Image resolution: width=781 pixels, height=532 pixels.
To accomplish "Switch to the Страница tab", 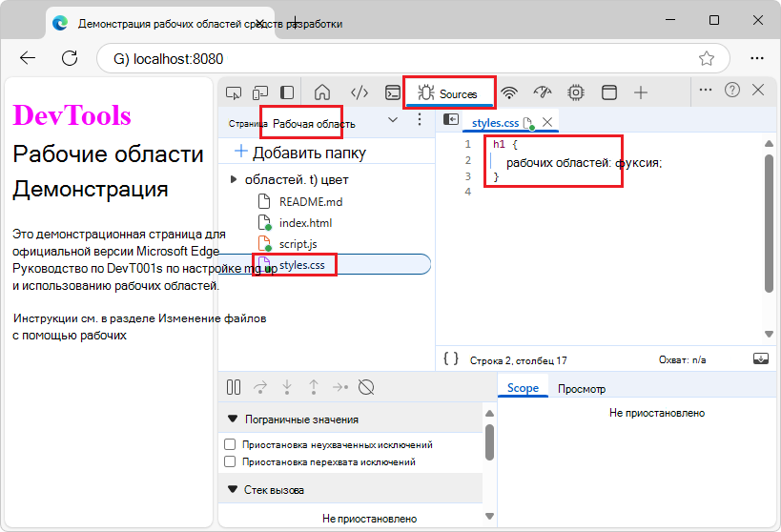I will click(x=248, y=124).
